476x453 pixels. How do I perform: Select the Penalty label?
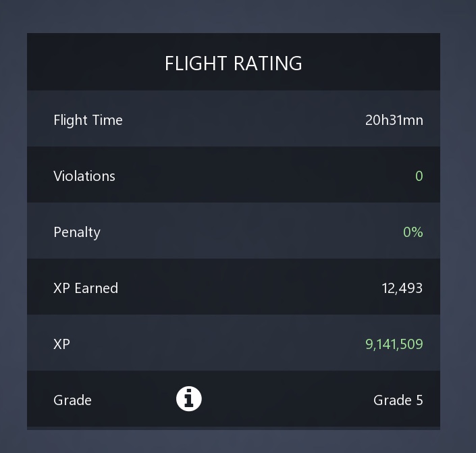(x=77, y=232)
